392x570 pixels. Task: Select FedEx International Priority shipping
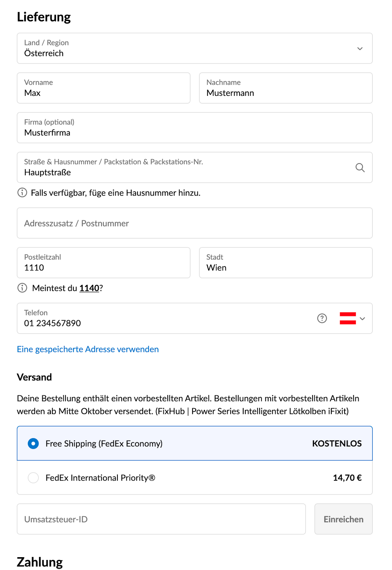[x=195, y=478]
